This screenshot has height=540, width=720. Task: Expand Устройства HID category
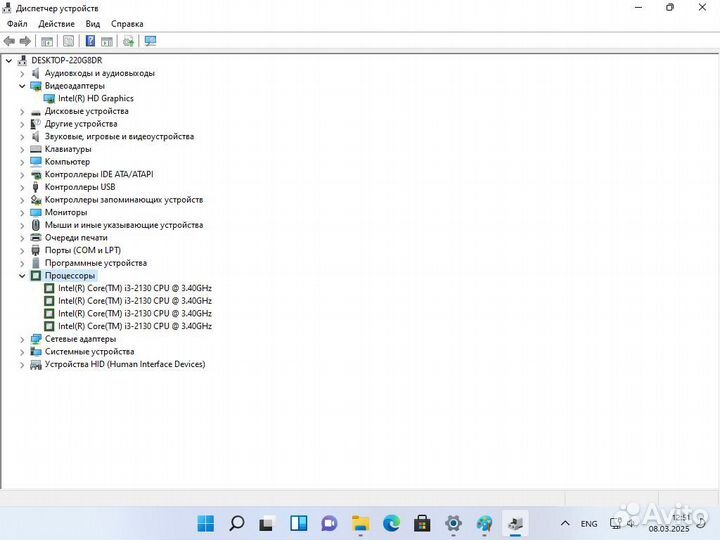pyautogui.click(x=22, y=365)
